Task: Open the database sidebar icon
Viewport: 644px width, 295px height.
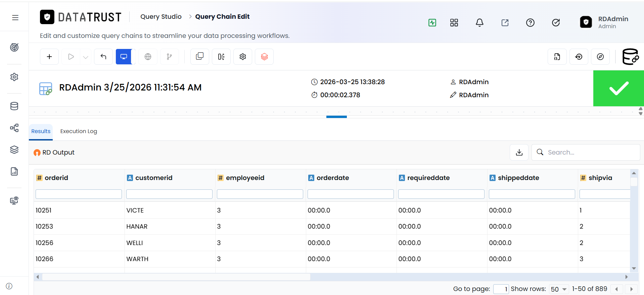Action: pyautogui.click(x=14, y=106)
